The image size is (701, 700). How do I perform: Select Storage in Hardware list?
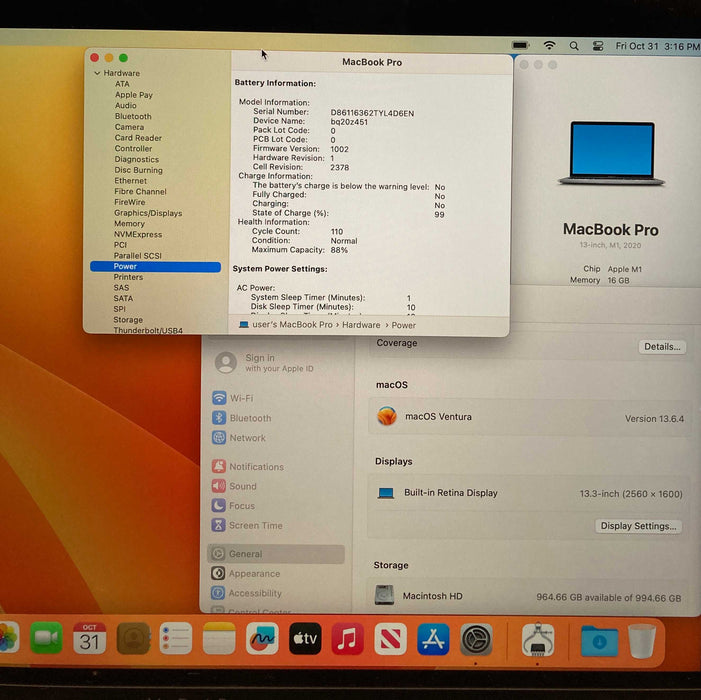(128, 320)
